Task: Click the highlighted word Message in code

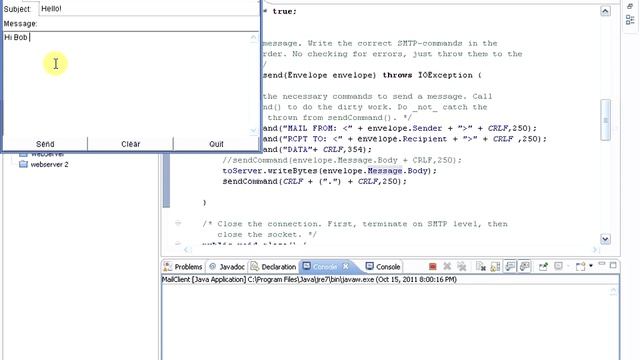Action: coord(384,171)
